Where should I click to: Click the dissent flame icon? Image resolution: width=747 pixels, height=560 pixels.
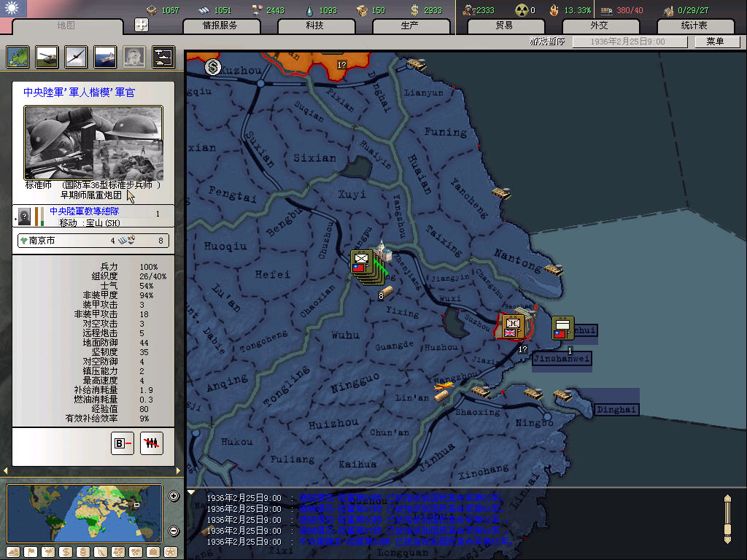click(x=554, y=10)
